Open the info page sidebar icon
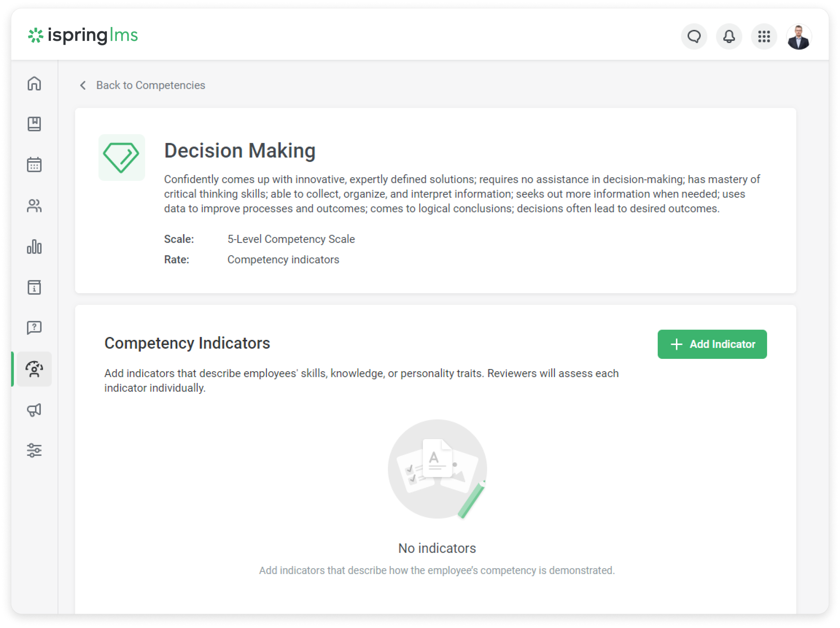 pos(34,287)
